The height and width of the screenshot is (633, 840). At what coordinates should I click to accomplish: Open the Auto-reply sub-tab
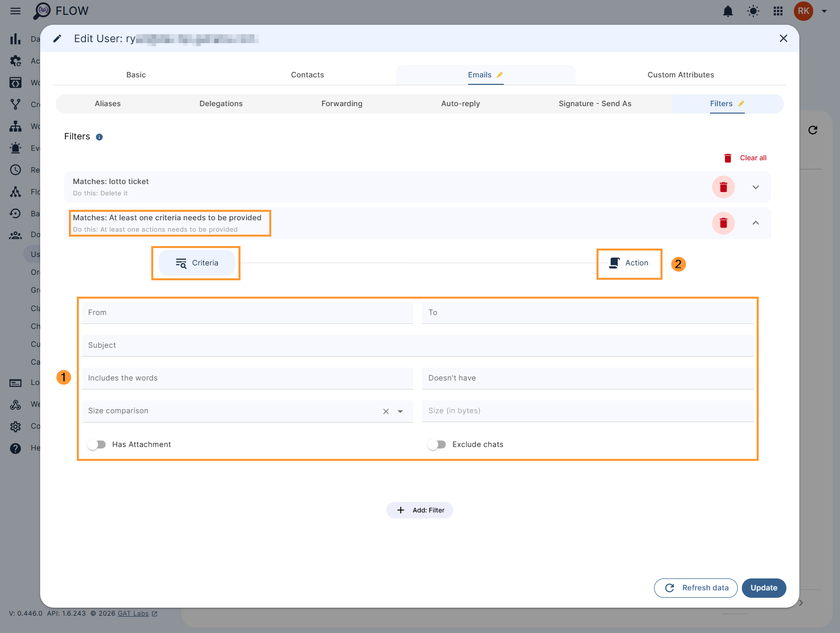[x=461, y=104]
